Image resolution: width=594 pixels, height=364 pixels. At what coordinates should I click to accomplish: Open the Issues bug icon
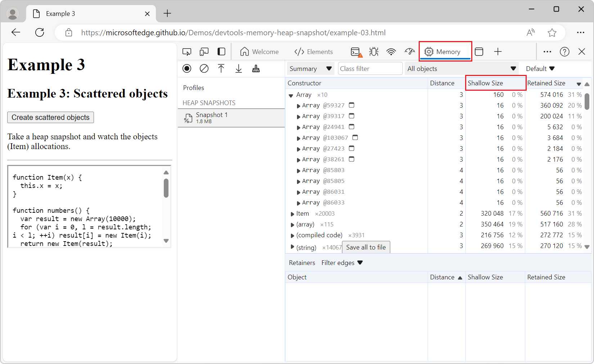tap(374, 51)
